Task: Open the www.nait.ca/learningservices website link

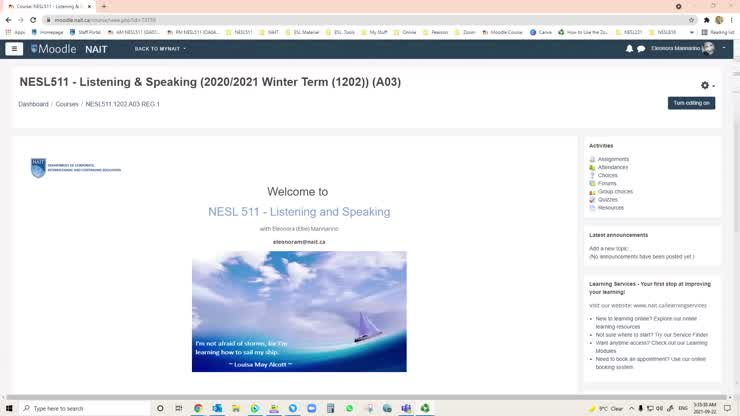Action: click(670, 306)
